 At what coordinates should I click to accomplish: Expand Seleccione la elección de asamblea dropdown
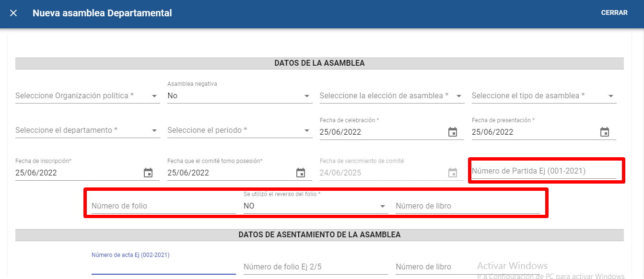[x=391, y=96]
